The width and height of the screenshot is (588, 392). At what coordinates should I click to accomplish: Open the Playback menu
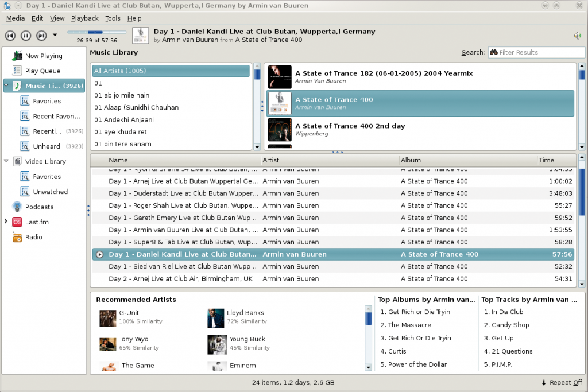pos(85,18)
